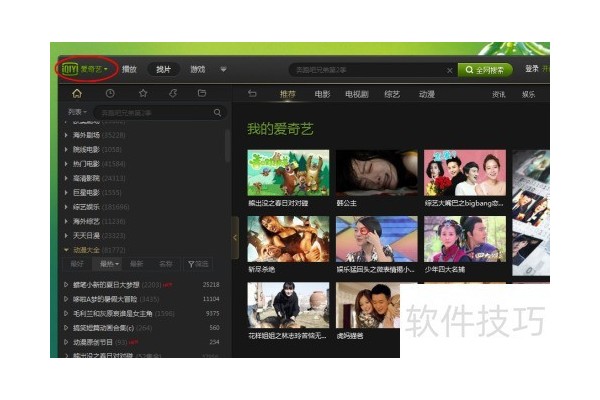This screenshot has height=400, width=600.
Task: Open 少年四大名捕 video thumbnail
Action: [465, 239]
